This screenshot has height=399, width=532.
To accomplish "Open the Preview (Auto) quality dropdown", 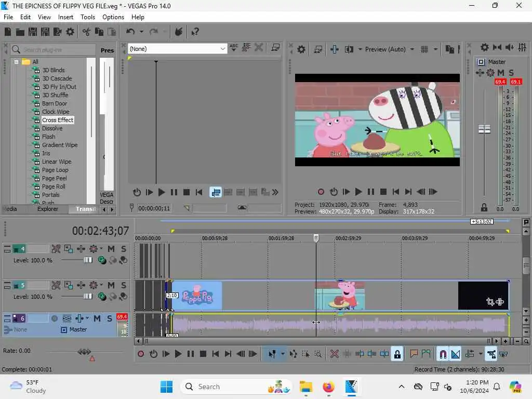I will 412,49.
